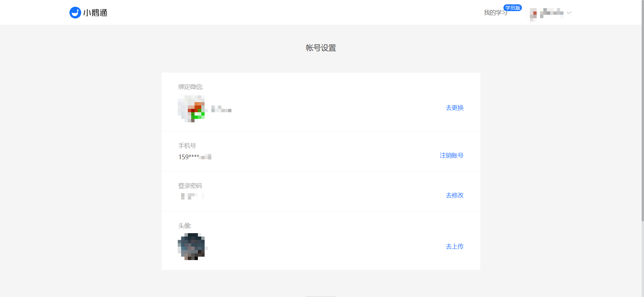The width and height of the screenshot is (644, 297).
Task: Click the 小鹅通 brand name text
Action: point(95,13)
